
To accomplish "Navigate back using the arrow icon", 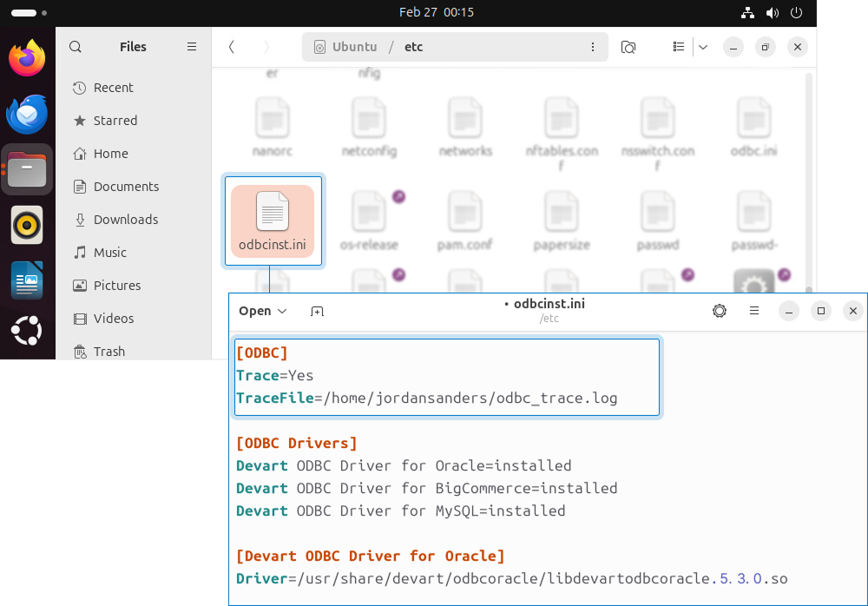I will (231, 46).
